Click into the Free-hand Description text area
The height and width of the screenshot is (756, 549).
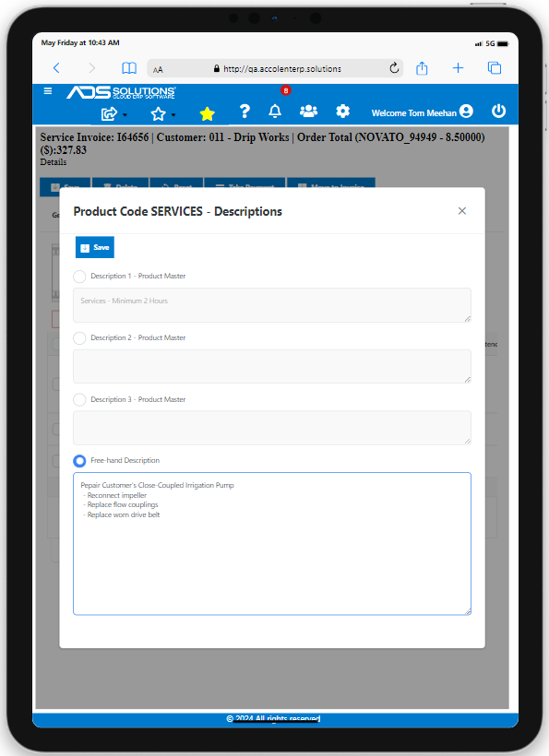[272, 543]
